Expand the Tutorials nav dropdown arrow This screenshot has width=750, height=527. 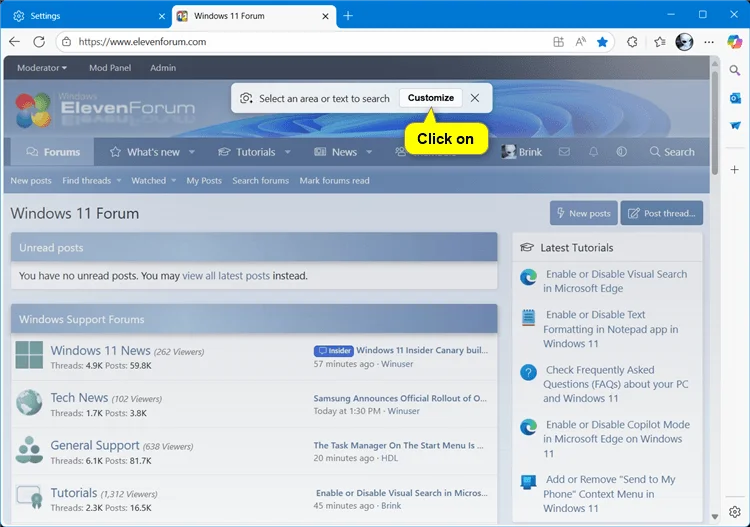(287, 152)
